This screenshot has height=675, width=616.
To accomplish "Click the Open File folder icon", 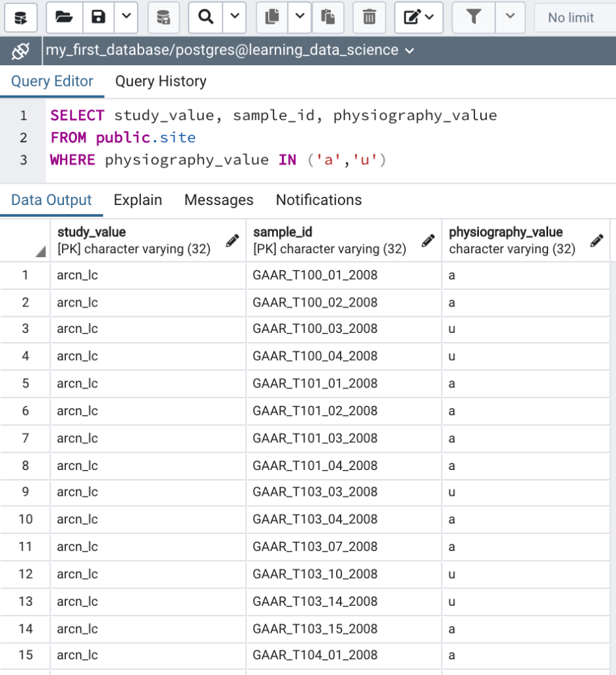I will click(64, 17).
